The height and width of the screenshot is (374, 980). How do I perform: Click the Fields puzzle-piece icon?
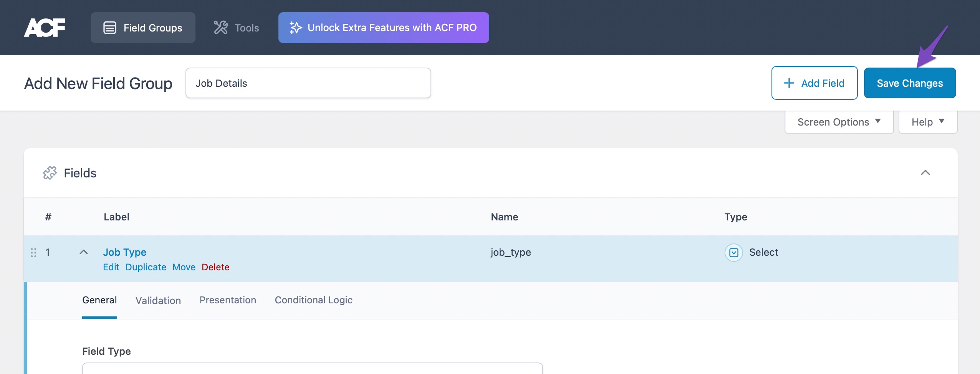[50, 173]
